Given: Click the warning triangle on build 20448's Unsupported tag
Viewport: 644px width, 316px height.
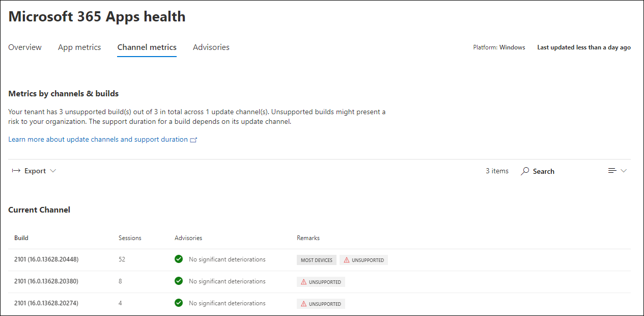Looking at the screenshot, I should click(x=347, y=260).
